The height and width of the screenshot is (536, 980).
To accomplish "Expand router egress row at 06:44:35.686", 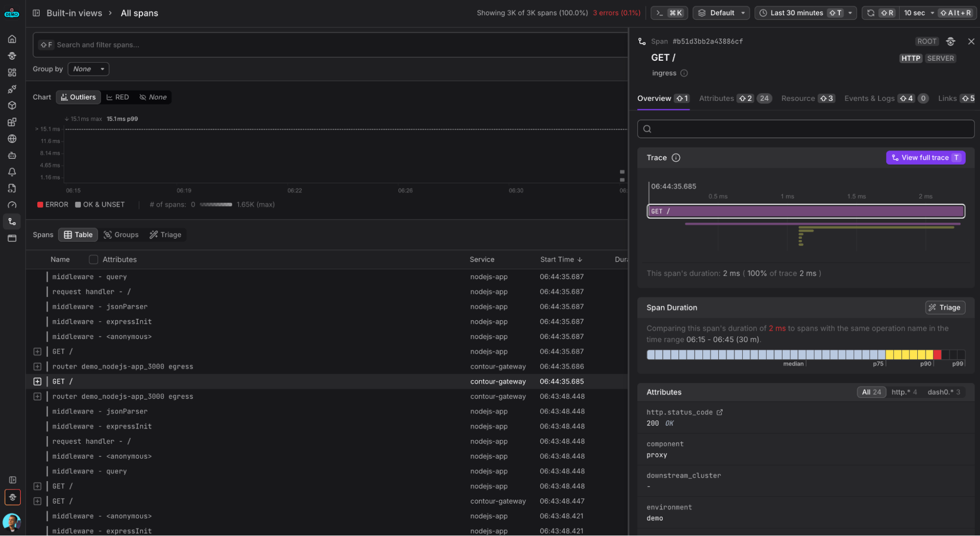I will click(37, 367).
